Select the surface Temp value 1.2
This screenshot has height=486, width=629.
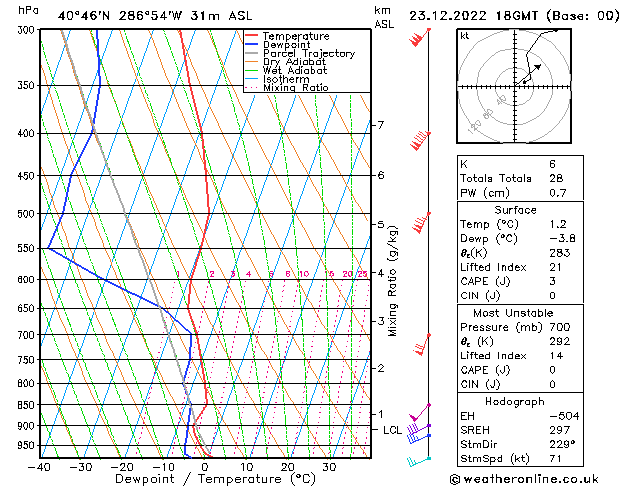[558, 224]
